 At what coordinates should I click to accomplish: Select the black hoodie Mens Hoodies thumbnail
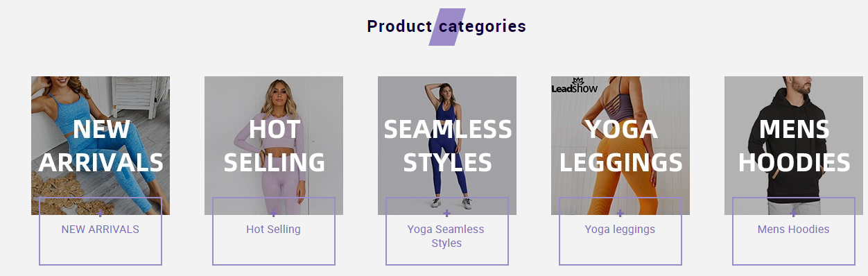pyautogui.click(x=794, y=146)
